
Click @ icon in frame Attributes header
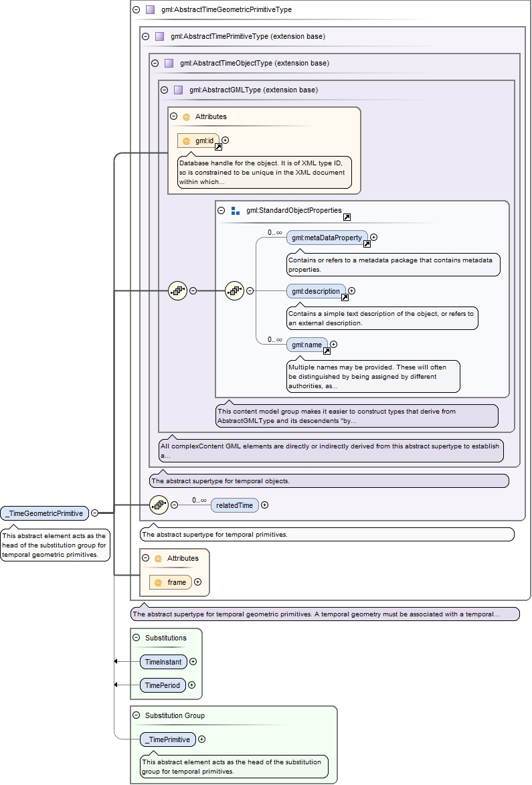158,558
